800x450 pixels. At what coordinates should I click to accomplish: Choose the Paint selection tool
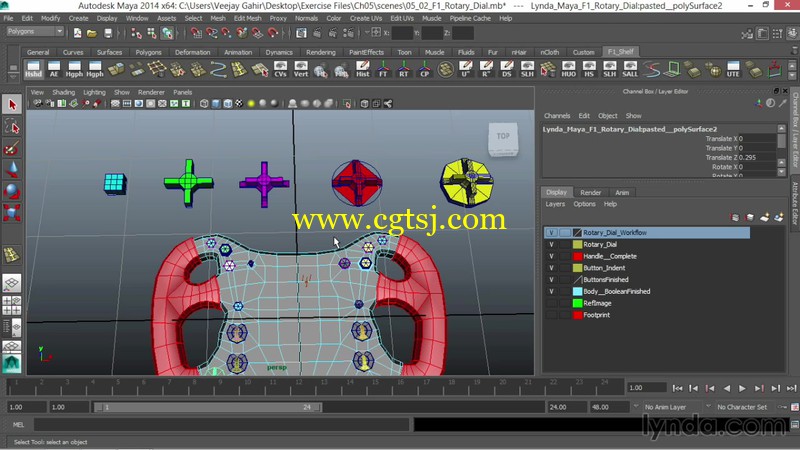tap(12, 148)
